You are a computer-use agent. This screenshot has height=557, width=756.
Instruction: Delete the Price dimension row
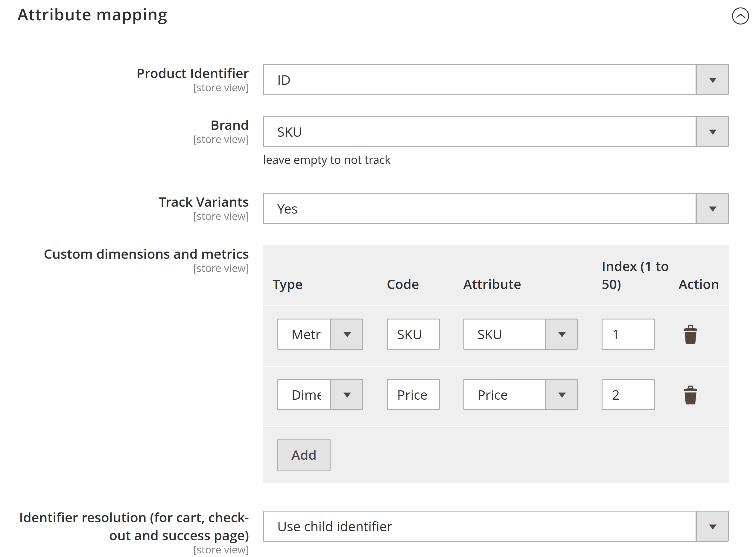click(690, 395)
